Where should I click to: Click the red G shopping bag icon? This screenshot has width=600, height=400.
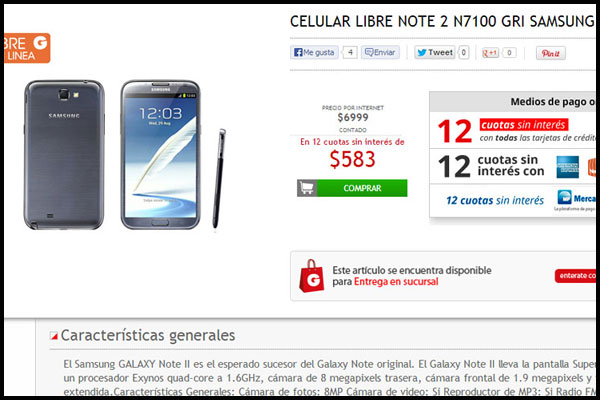point(311,276)
